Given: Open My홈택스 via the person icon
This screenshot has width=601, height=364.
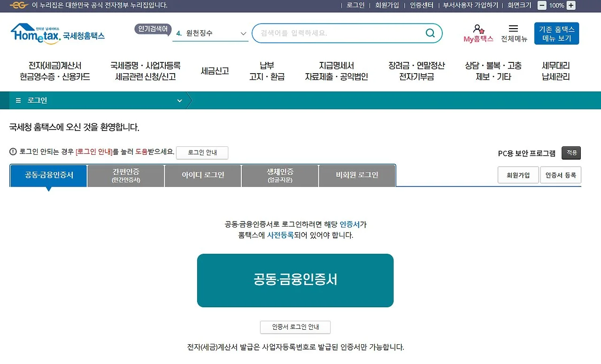Looking at the screenshot, I should tap(478, 29).
